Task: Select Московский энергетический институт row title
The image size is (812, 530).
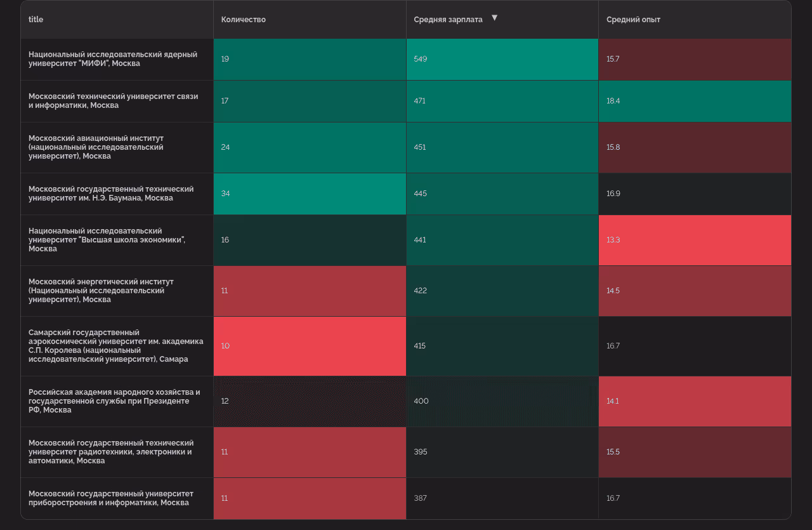Action: click(101, 291)
